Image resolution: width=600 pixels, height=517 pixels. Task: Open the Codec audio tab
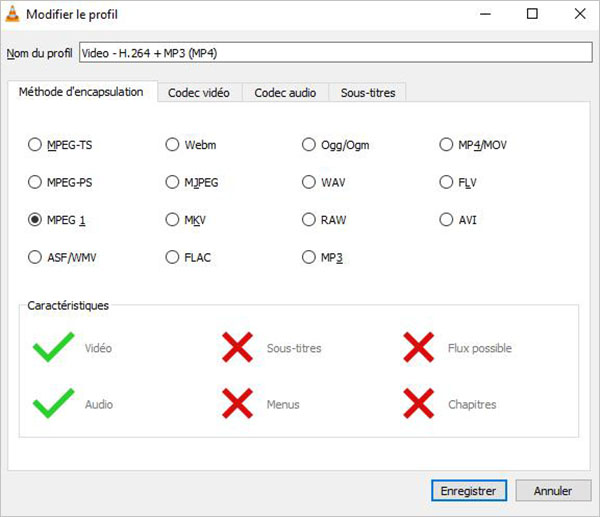pos(285,93)
